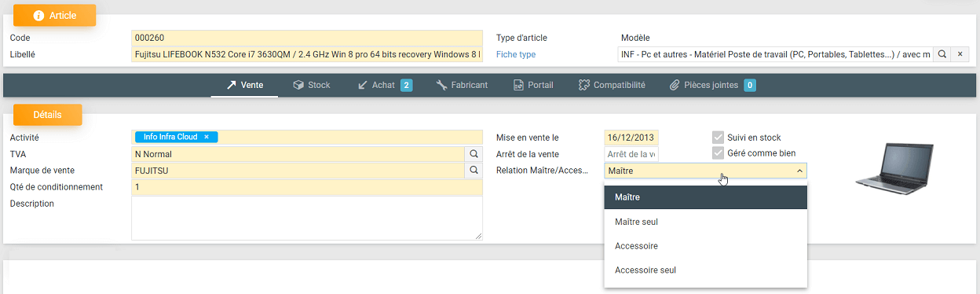Click the Qté de conditionnement field

pyautogui.click(x=307, y=187)
